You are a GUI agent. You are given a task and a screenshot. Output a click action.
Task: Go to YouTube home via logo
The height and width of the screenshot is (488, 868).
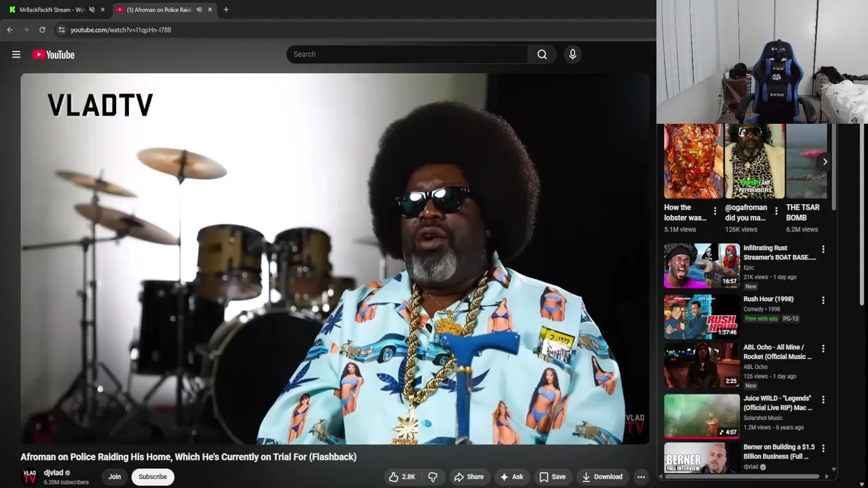53,55
